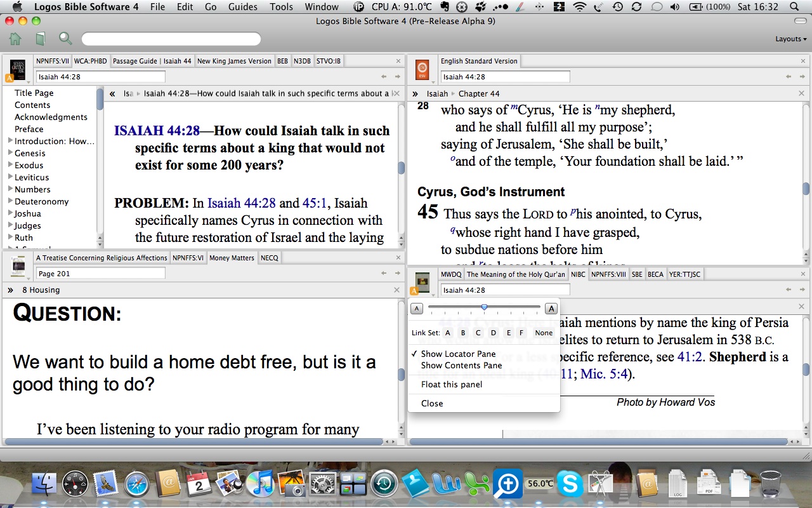
Task: Collapse the contents pane with the « chevron
Action: (112, 93)
